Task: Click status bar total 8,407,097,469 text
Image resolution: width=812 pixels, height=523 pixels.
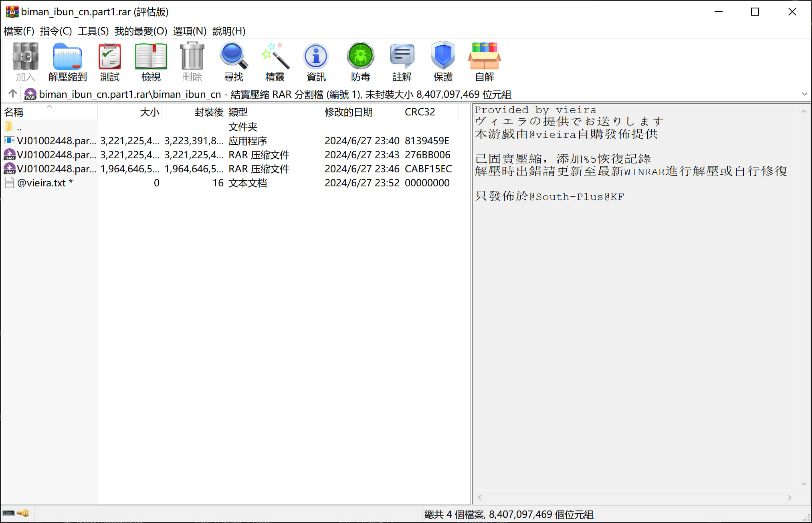Action: (509, 514)
